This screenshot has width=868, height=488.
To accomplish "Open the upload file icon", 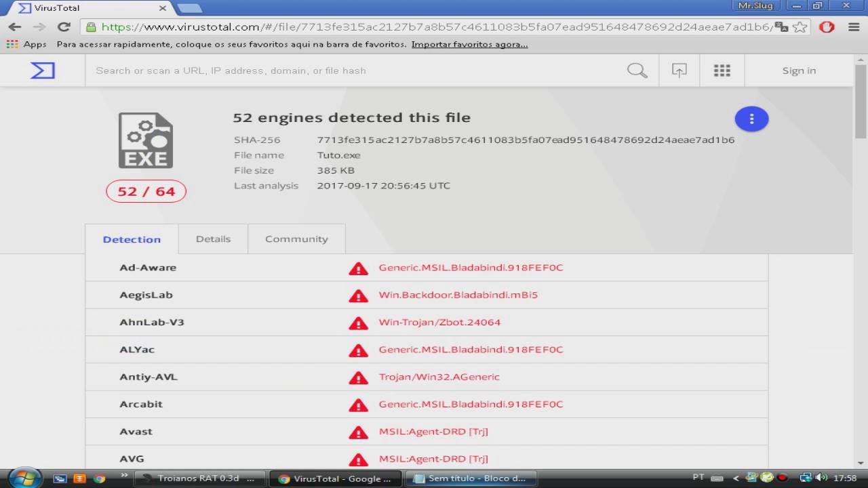I will 679,70.
